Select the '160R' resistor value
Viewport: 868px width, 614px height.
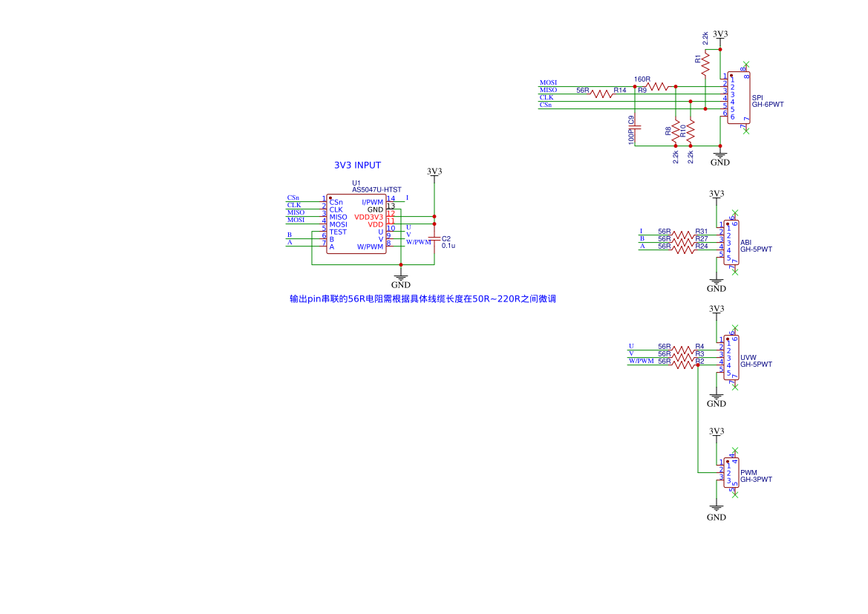[642, 79]
